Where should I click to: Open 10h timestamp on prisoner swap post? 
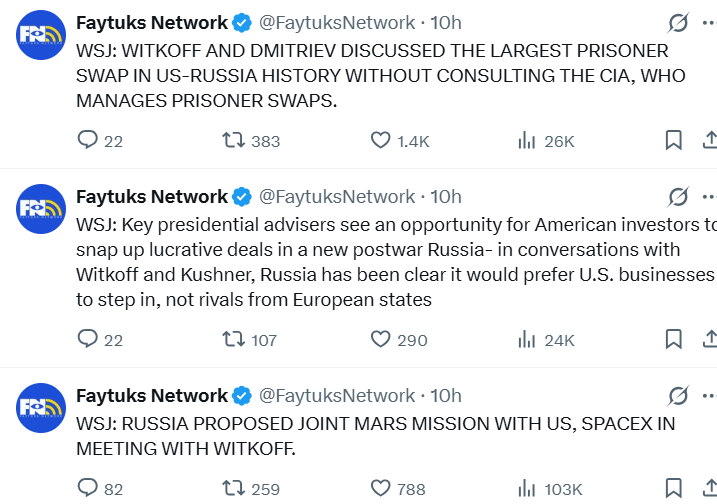[446, 23]
